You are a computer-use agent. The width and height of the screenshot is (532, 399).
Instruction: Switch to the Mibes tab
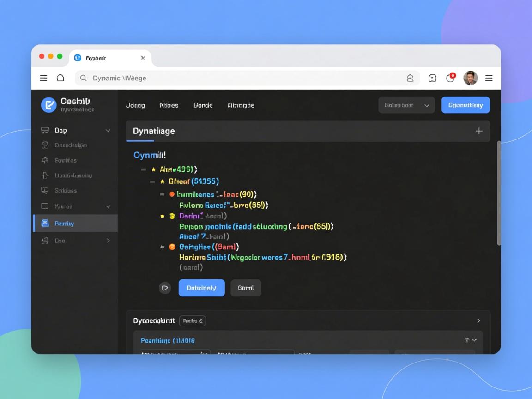click(x=169, y=105)
